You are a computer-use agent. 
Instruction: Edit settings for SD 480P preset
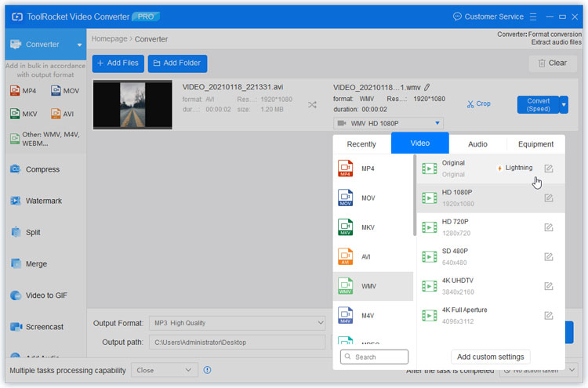(548, 257)
